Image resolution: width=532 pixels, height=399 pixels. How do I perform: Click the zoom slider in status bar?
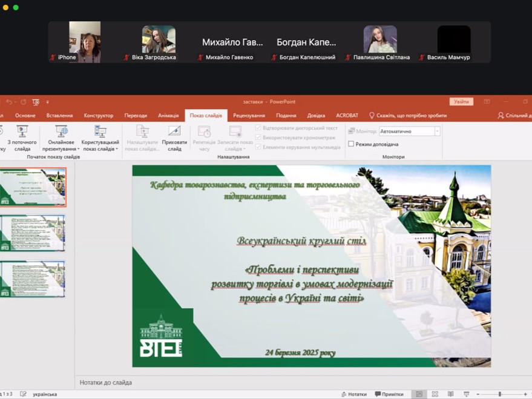(499, 394)
